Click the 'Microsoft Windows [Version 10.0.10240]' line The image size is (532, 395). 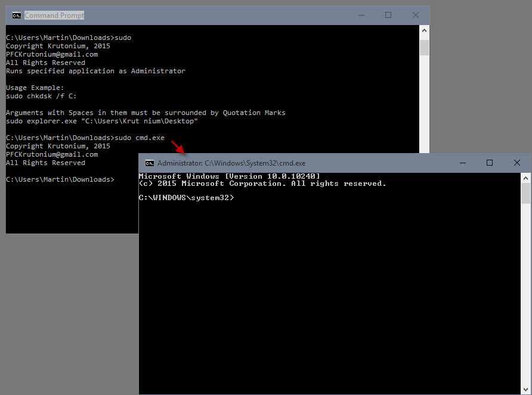pos(230,176)
